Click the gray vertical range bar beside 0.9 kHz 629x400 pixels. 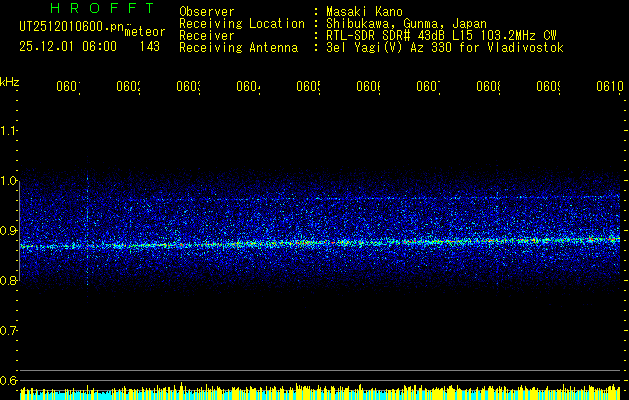click(x=19, y=231)
